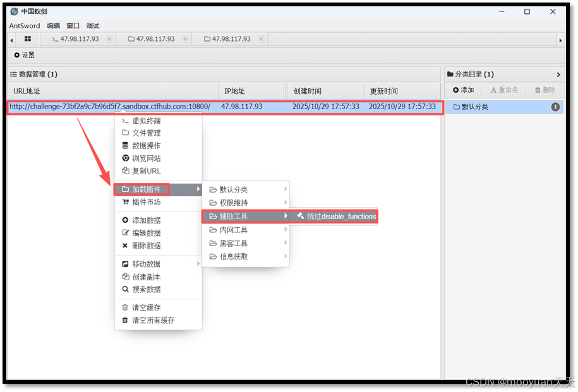Choose 添加数据 menu entry
This screenshot has width=578, height=392.
(159, 220)
